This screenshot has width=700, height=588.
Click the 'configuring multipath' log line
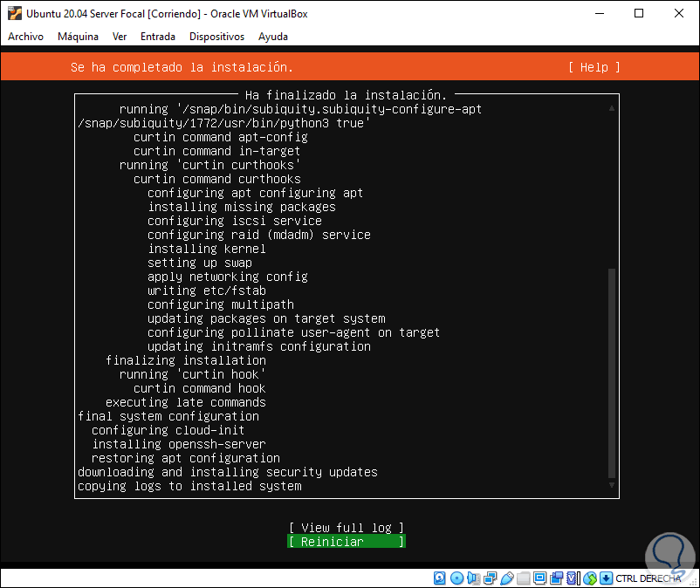click(x=221, y=304)
